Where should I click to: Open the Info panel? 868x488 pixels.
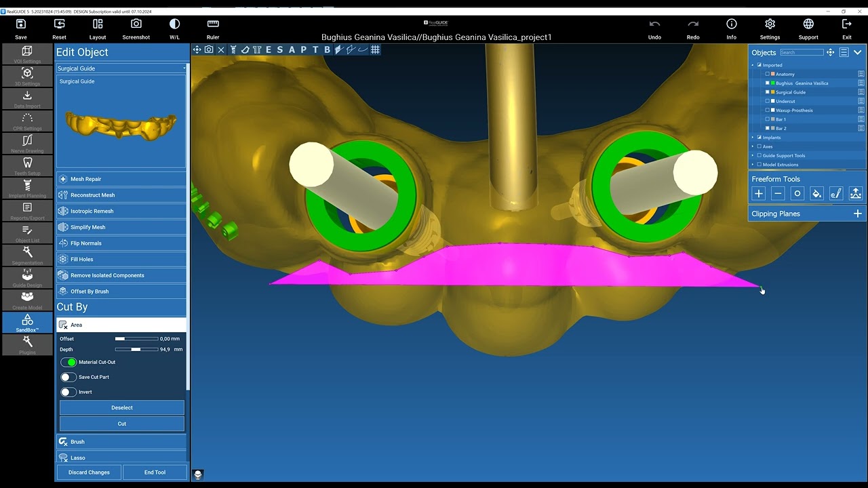(x=732, y=24)
